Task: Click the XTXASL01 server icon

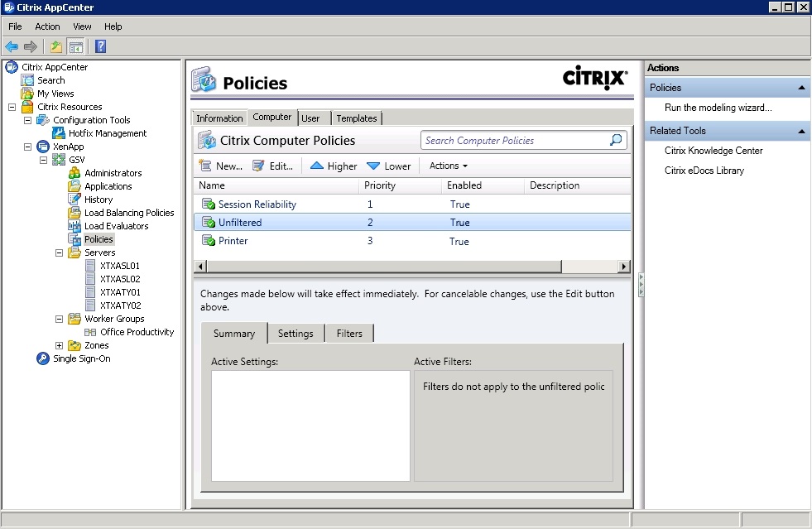Action: (x=90, y=266)
